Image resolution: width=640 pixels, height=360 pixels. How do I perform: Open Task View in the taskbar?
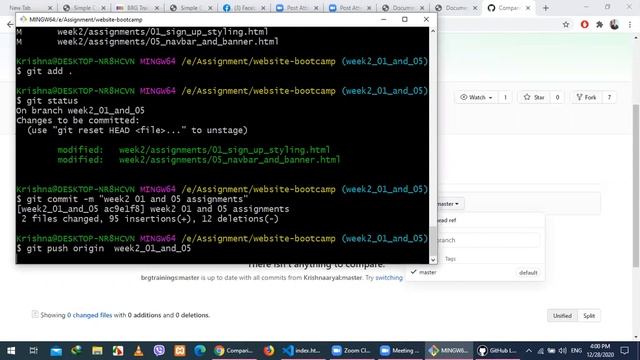33,350
